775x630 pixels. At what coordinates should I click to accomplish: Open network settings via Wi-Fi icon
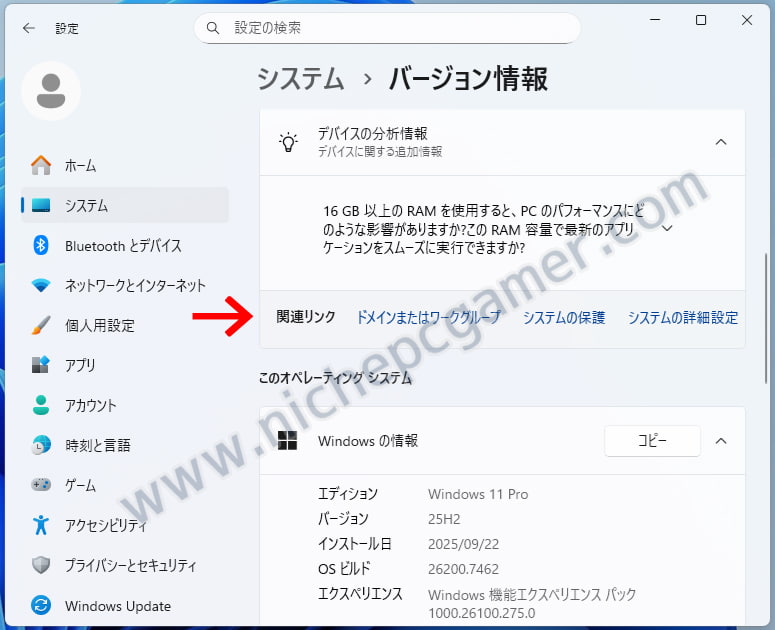pyautogui.click(x=41, y=285)
